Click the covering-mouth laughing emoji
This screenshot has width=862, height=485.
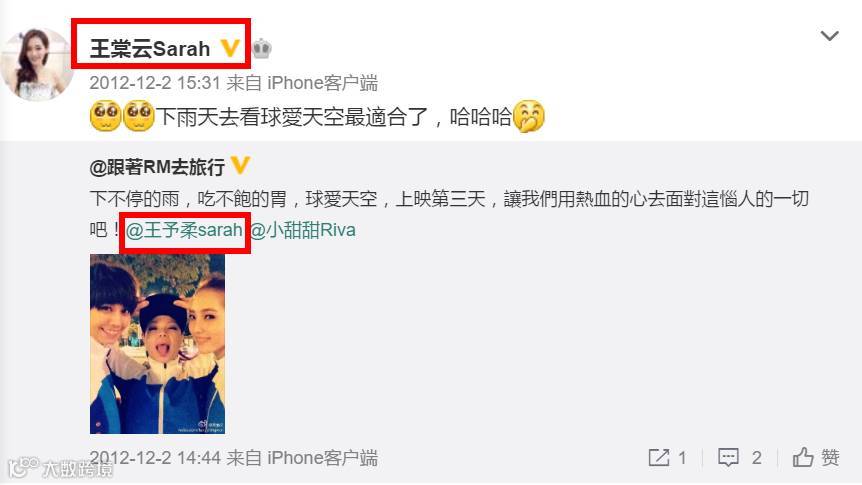pos(528,117)
